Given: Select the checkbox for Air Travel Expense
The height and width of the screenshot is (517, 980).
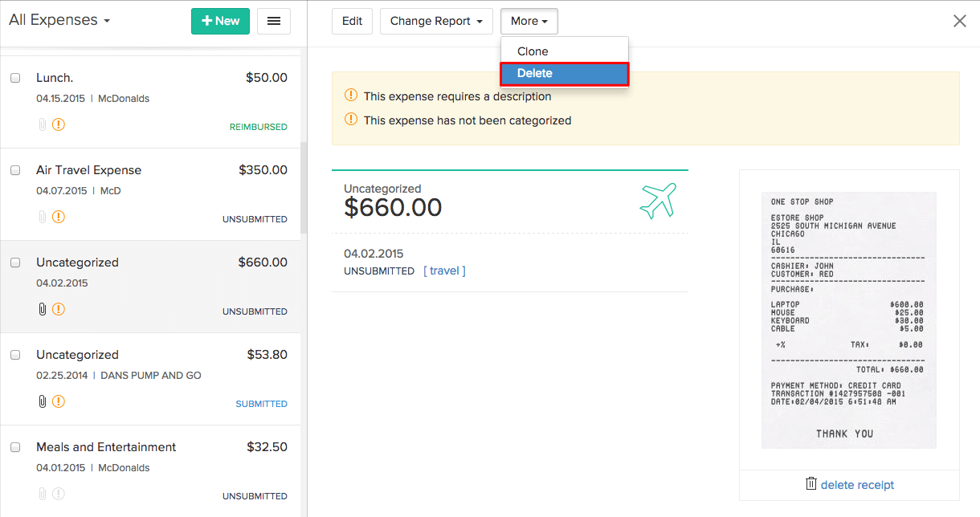Looking at the screenshot, I should point(14,170).
